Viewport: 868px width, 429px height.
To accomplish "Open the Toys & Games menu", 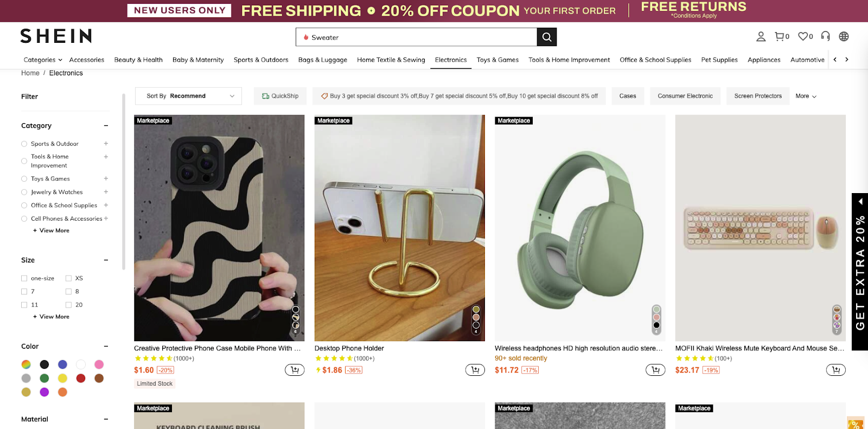I will click(x=497, y=60).
